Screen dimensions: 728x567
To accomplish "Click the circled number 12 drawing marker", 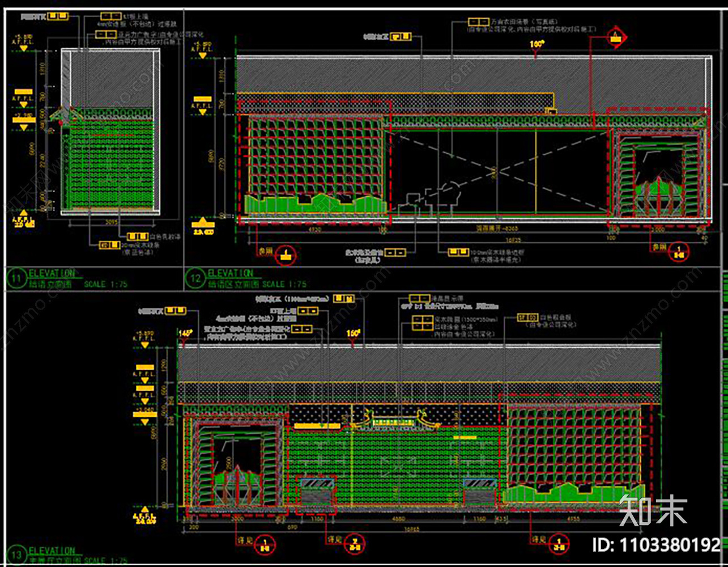I will 195,278.
